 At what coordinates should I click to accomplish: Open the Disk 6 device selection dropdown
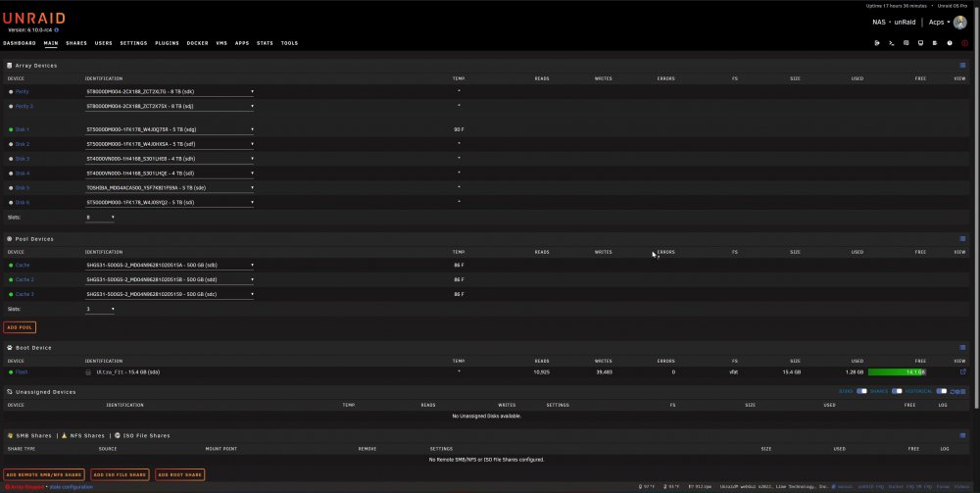pos(170,203)
